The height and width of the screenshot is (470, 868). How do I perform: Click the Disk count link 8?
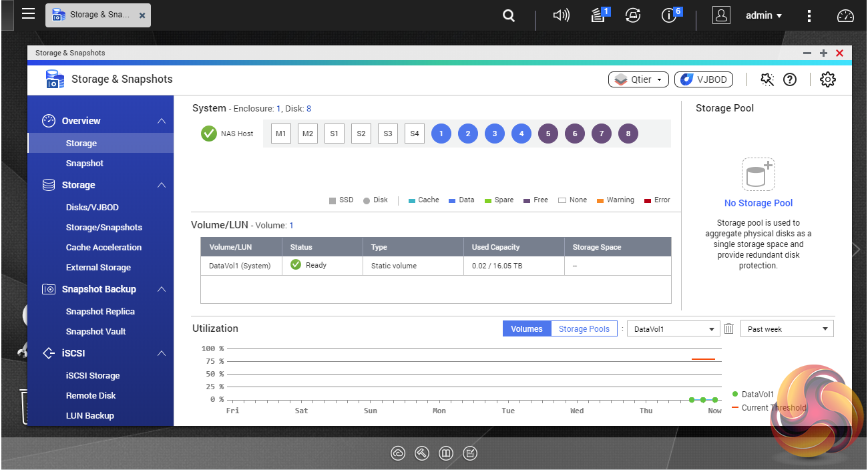tap(308, 108)
